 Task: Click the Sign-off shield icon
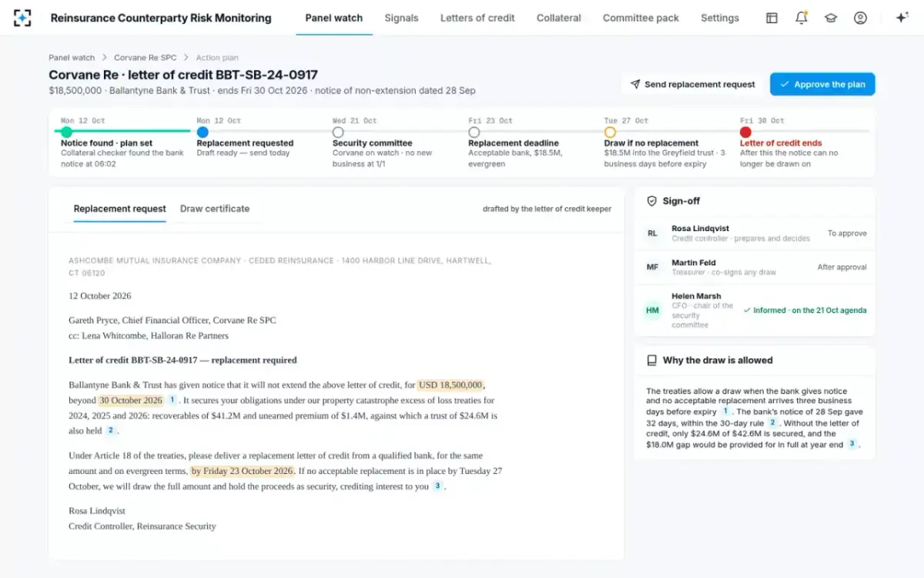click(651, 201)
